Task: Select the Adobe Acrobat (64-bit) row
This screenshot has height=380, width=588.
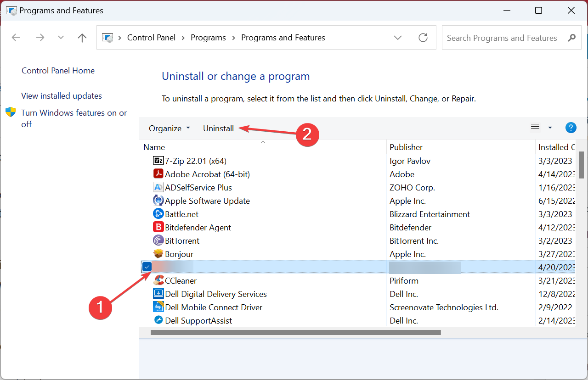Action: coord(358,174)
